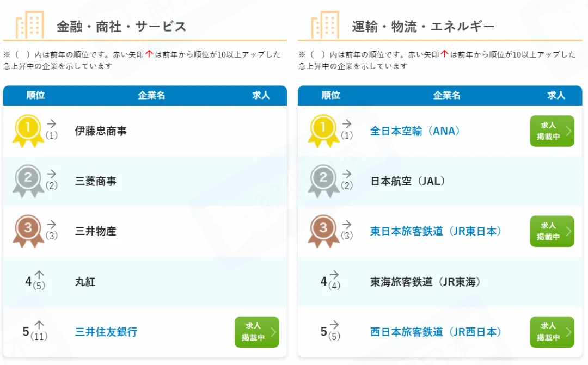588x365 pixels.
Task: Click the rank number 4 beside 東海旅客鉄道
Action: click(323, 281)
